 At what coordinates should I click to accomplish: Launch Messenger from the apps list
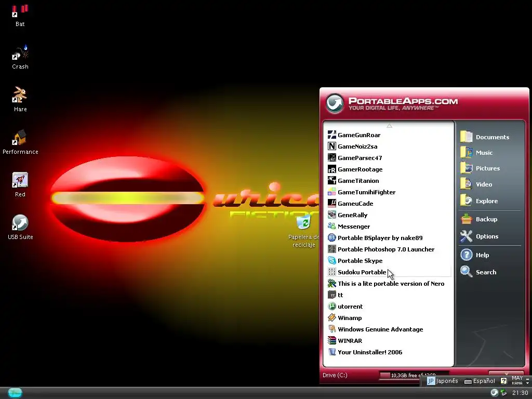[x=389, y=227]
